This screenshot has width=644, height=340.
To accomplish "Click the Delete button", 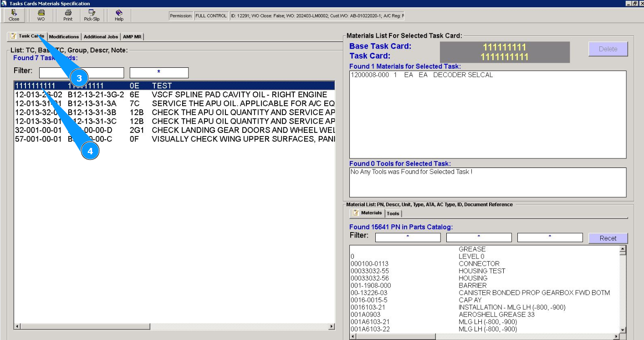I will pyautogui.click(x=608, y=49).
